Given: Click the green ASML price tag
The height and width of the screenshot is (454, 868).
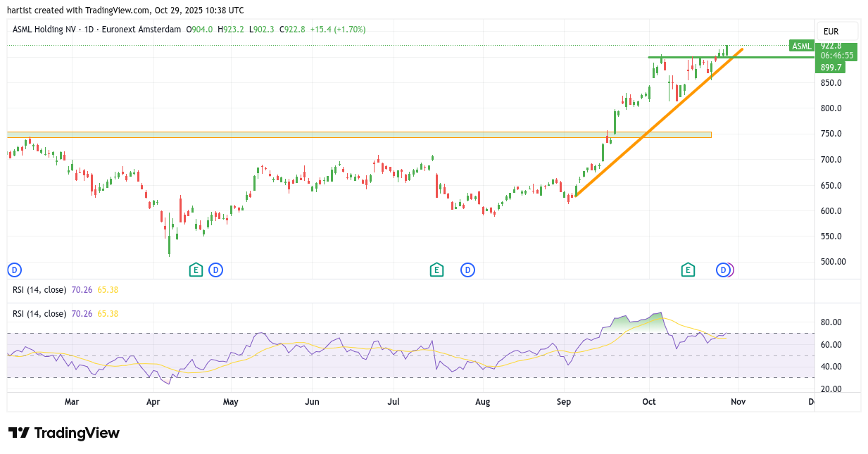Looking at the screenshot, I should tap(801, 46).
